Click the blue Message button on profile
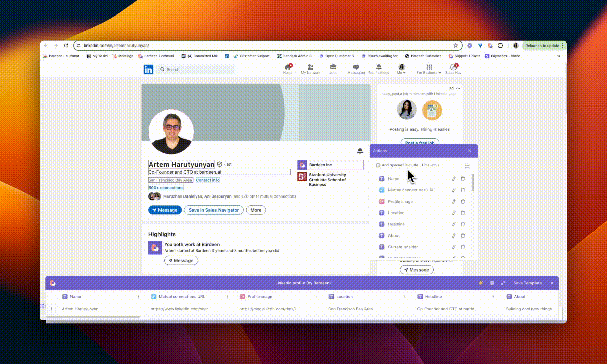 [165, 210]
